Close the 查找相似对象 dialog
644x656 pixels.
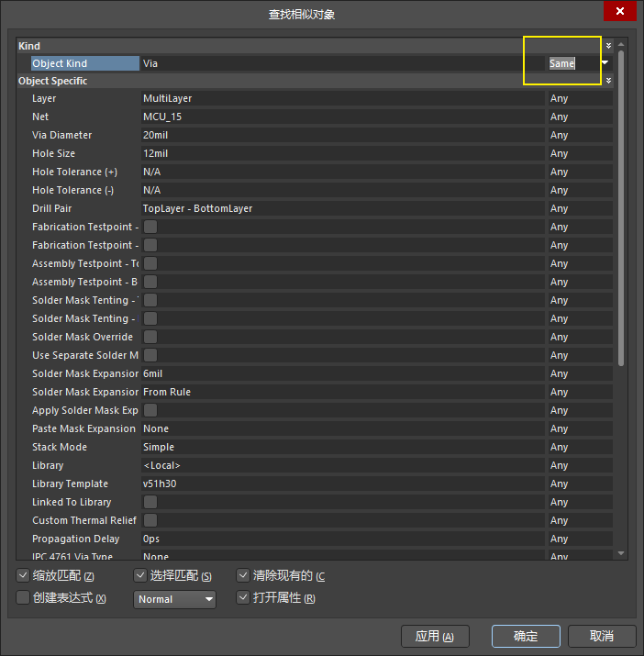click(620, 12)
